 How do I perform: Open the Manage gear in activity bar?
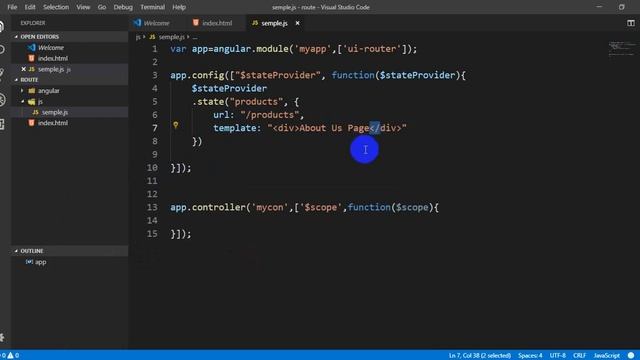[2, 337]
